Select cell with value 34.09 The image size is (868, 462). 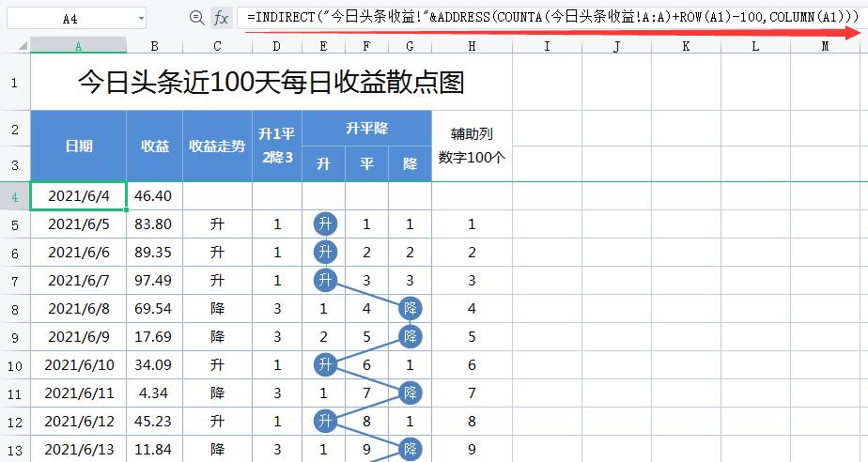154,365
